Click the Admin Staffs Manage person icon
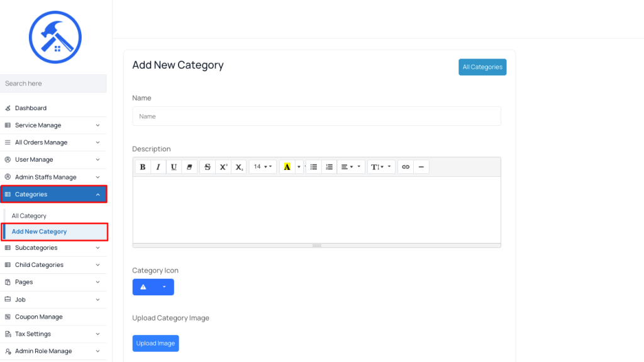The image size is (644, 362). [8, 177]
